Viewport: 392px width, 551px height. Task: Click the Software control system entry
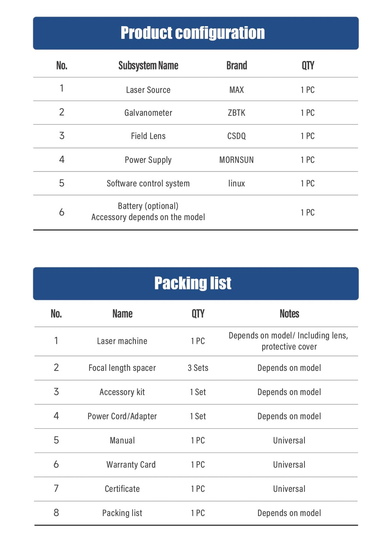point(148,183)
